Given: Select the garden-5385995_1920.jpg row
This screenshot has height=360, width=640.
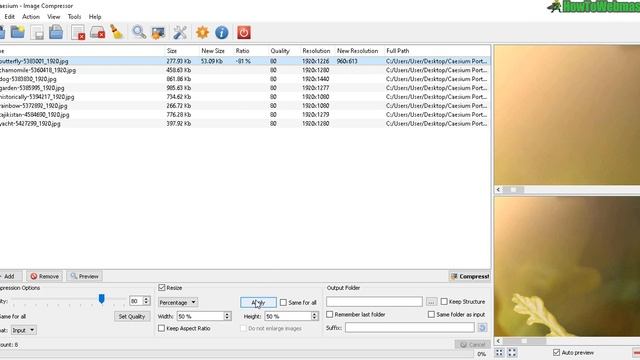Looking at the screenshot, I should point(245,88).
